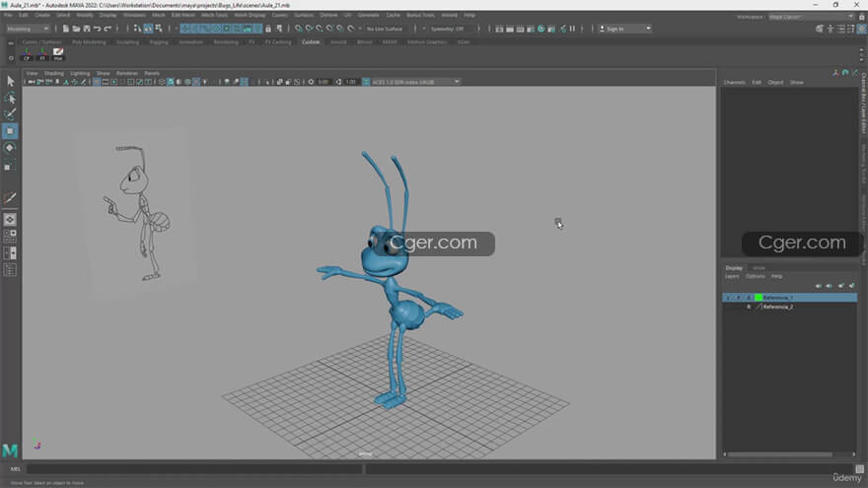Open the Options menu in Layer Editor
This screenshot has width=868, height=488.
tap(756, 276)
